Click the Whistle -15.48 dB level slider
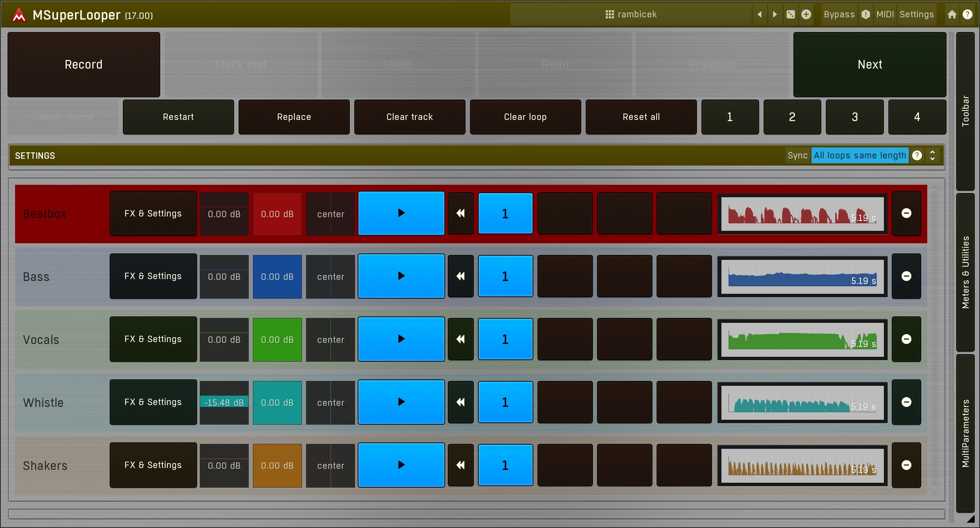Viewport: 980px width, 528px height. pos(224,402)
